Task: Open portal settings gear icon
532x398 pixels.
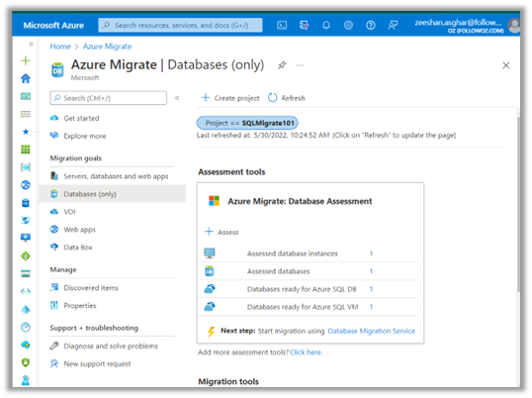Action: (348, 25)
